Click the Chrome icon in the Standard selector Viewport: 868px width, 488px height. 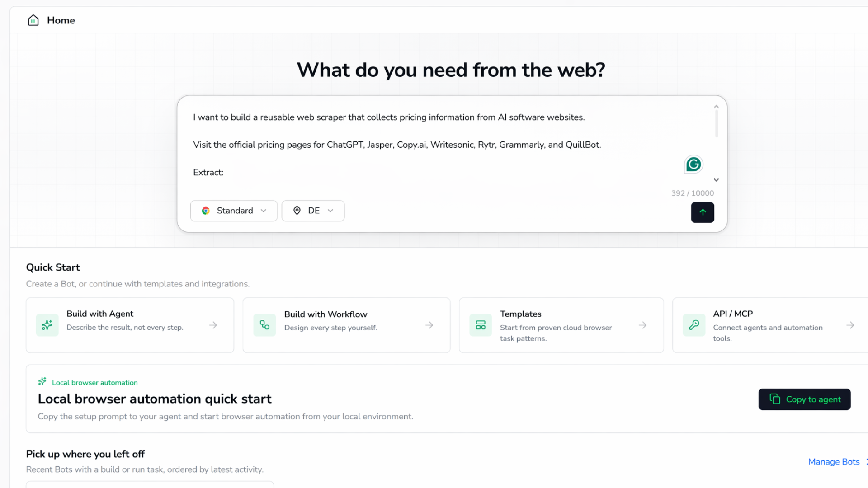(206, 211)
